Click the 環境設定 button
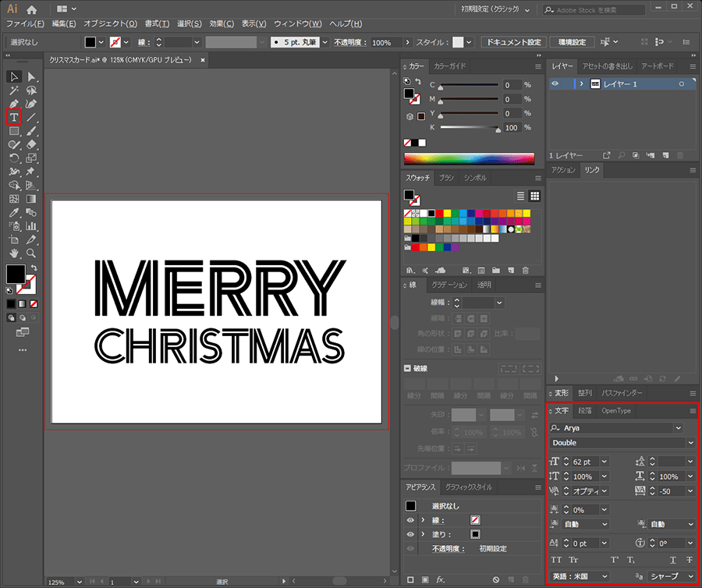 click(x=573, y=42)
